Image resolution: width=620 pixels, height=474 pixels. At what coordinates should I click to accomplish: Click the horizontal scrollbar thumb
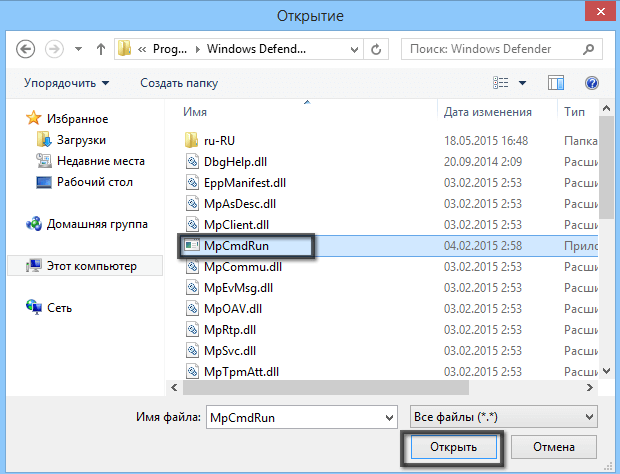pyautogui.click(x=326, y=387)
